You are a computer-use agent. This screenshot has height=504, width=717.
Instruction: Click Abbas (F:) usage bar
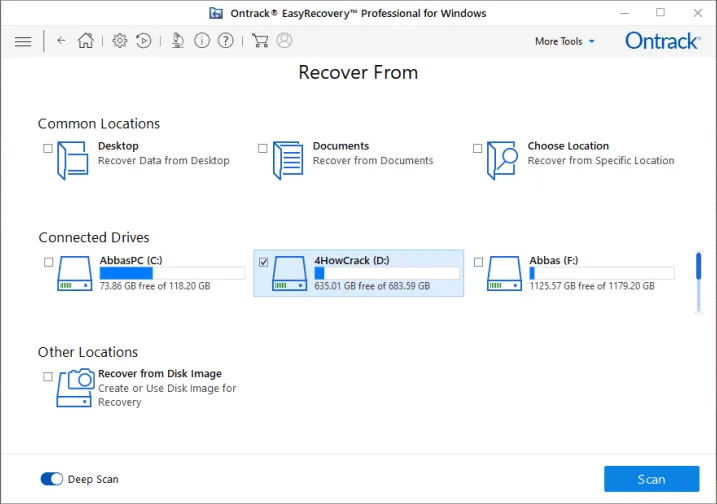click(x=602, y=273)
